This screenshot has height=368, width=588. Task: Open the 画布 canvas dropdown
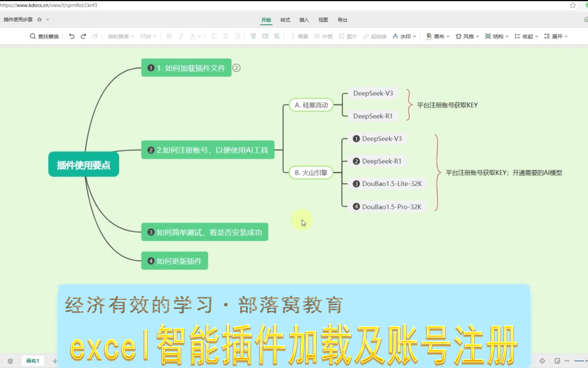click(438, 36)
